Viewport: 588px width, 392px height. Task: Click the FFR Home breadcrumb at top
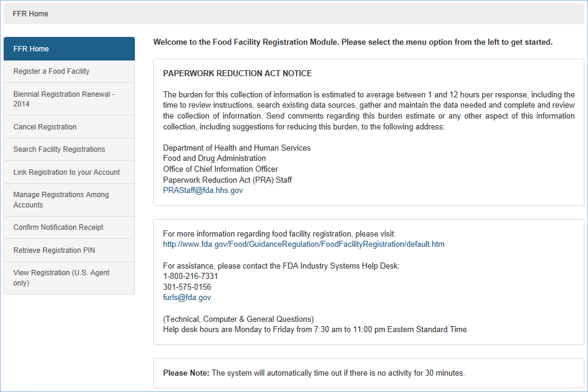click(x=30, y=14)
